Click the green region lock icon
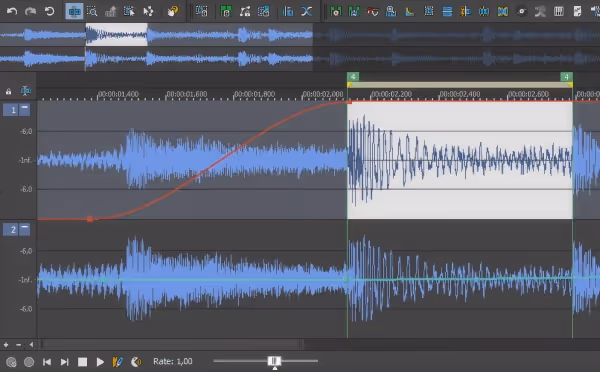600x372 pixels. [226, 11]
